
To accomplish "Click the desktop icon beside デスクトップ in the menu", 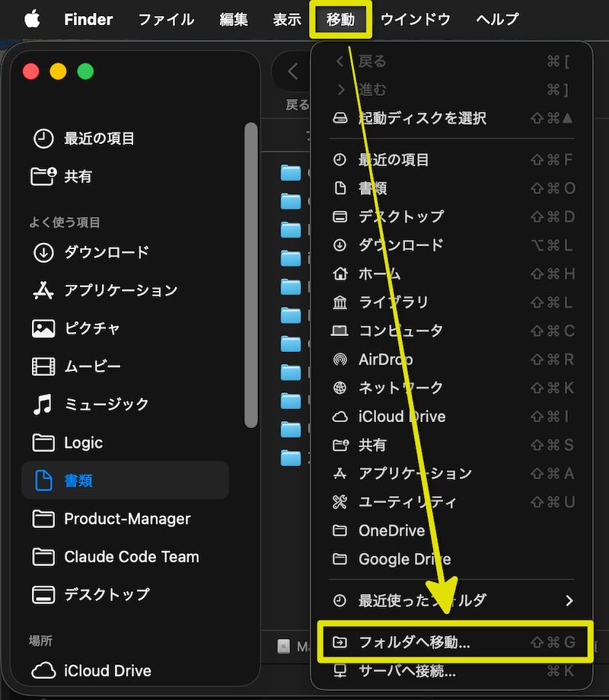I will coord(340,216).
